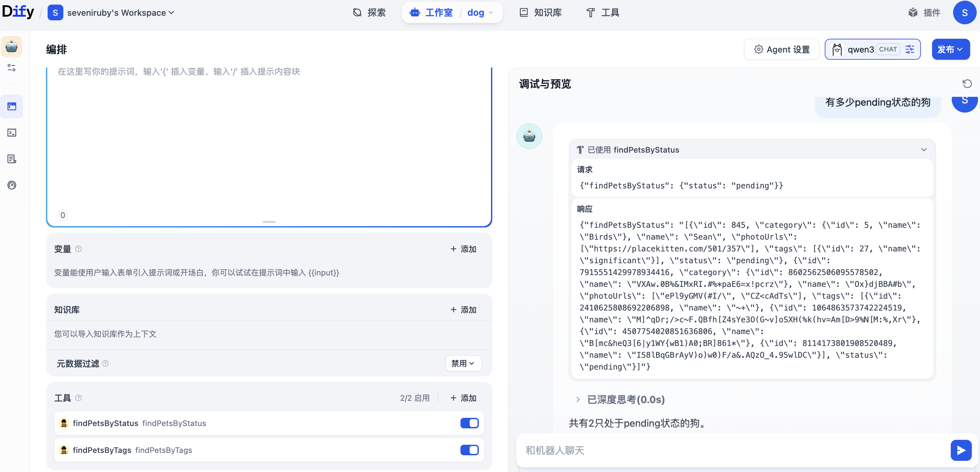
Task: Click the 发布 publish button
Action: [950, 50]
